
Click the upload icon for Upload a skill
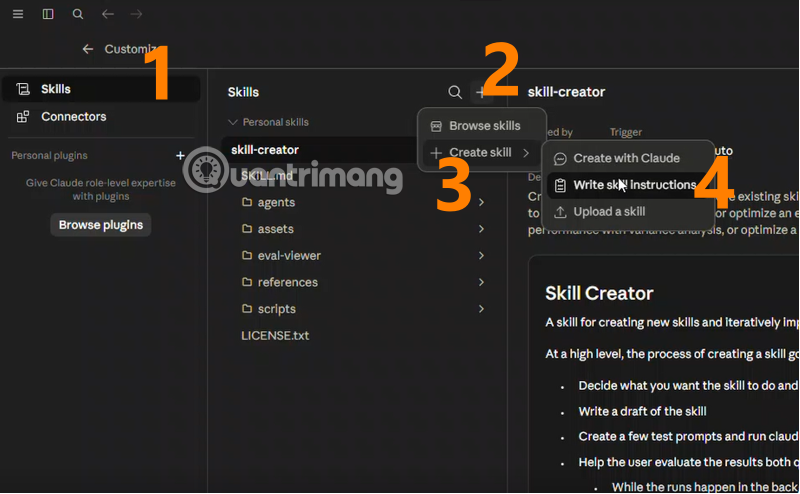pos(560,212)
